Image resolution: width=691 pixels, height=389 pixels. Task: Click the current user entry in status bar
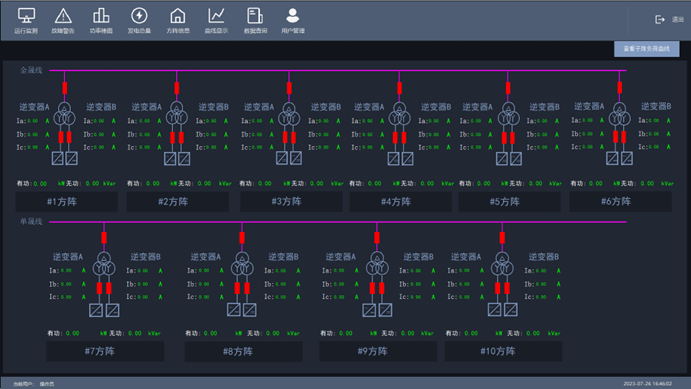(33, 384)
